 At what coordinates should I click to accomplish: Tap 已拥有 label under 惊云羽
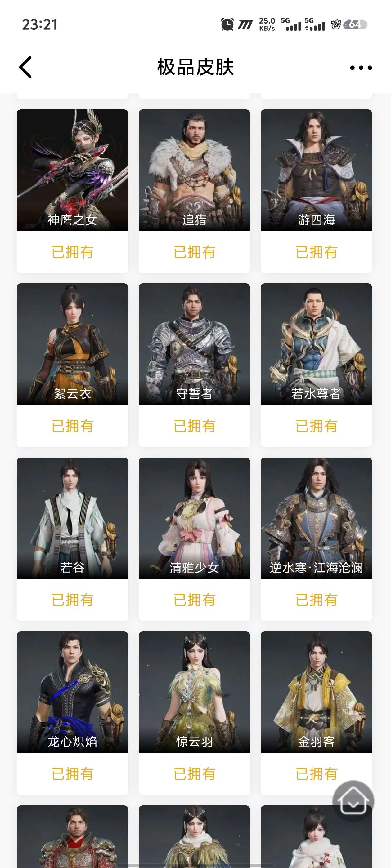click(194, 774)
